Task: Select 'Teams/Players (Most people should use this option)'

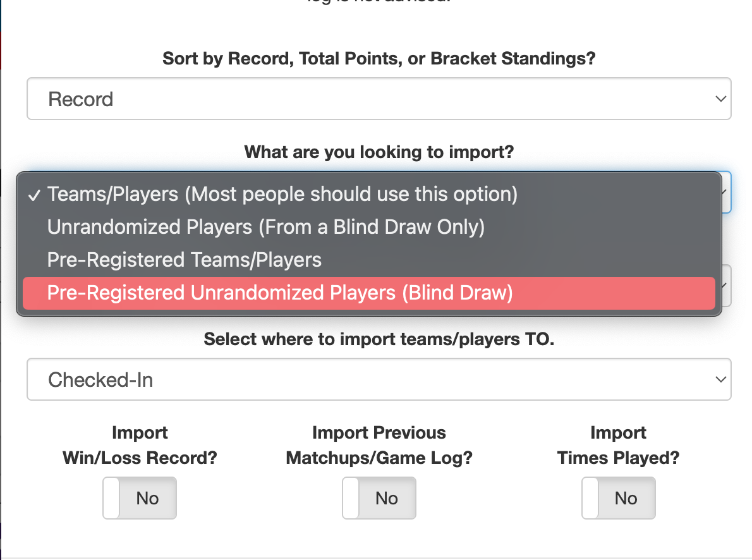Action: pos(282,194)
